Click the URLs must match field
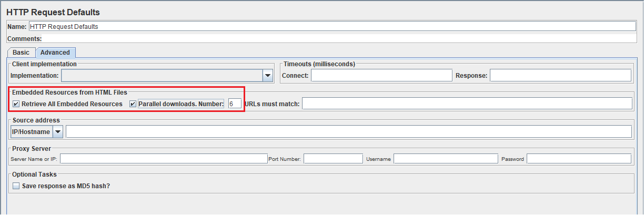The width and height of the screenshot is (644, 215). tap(467, 104)
